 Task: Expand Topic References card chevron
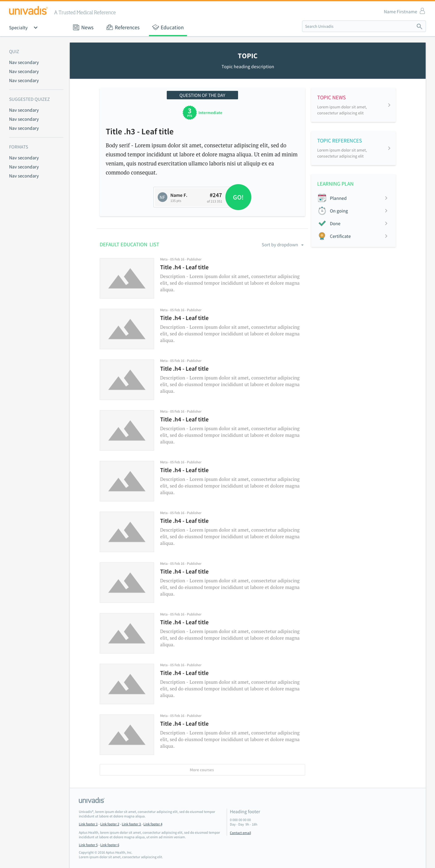(389, 148)
